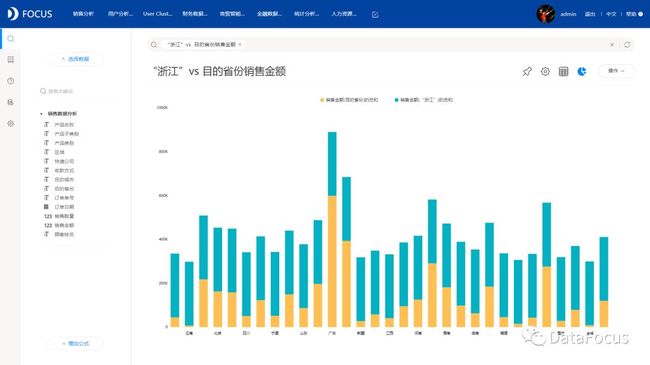The width and height of the screenshot is (650, 365).
Task: Open chart settings gear icon above the chart
Action: (x=545, y=71)
